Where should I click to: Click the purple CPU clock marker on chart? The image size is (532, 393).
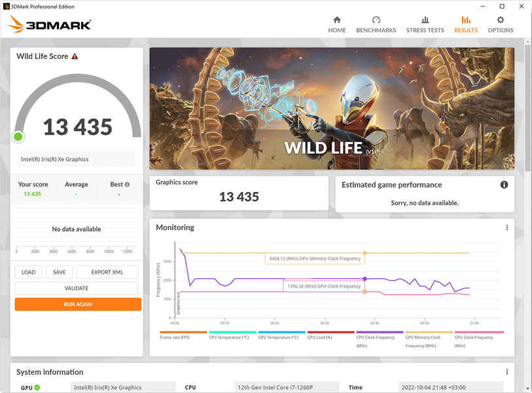coord(364,278)
